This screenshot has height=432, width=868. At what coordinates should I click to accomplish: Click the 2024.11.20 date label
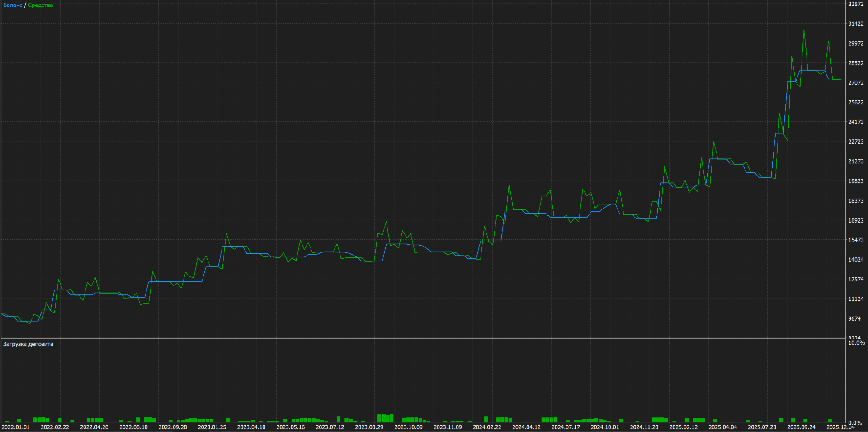pos(645,427)
